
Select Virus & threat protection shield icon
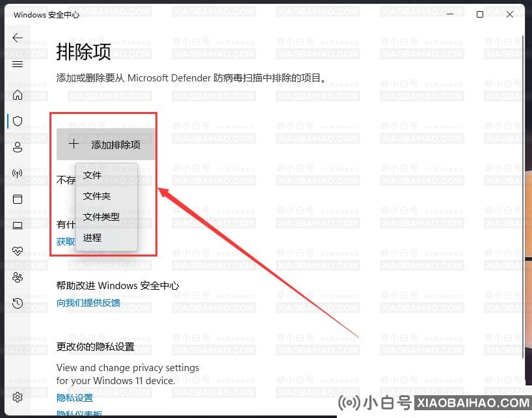[x=18, y=121]
